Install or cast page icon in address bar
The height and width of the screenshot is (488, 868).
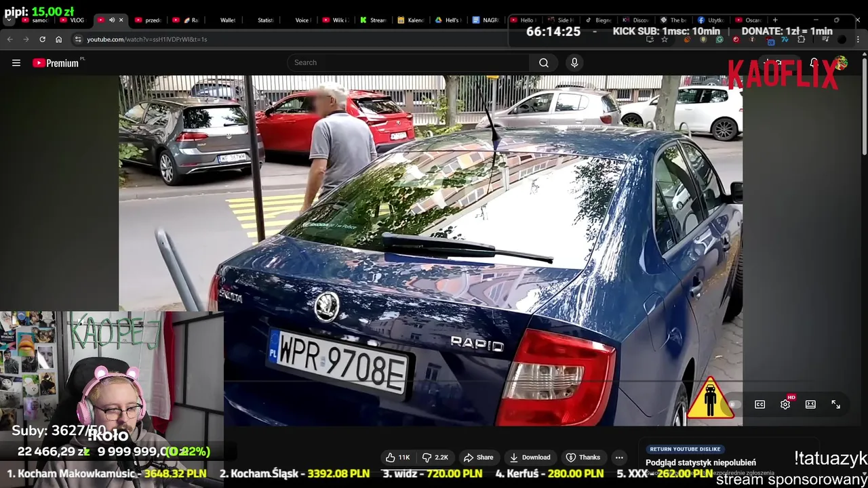click(x=650, y=39)
